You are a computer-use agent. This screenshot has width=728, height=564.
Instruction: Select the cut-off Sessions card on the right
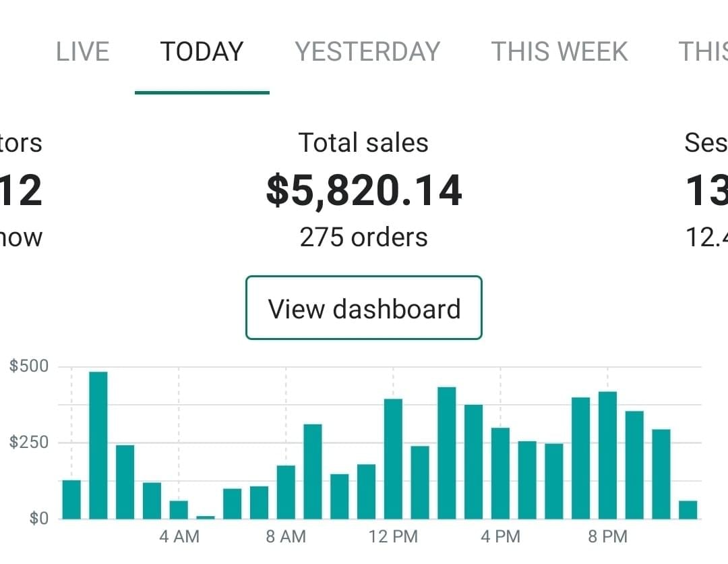tap(706, 190)
